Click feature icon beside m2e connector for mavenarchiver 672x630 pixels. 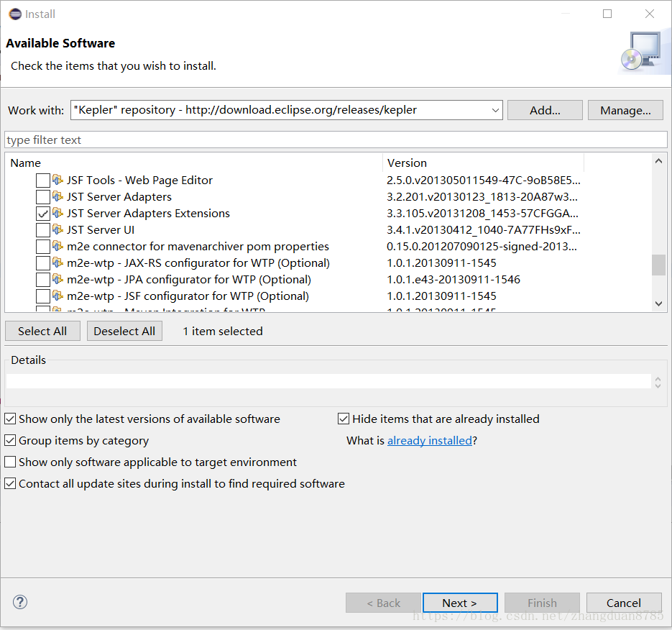[57, 246]
